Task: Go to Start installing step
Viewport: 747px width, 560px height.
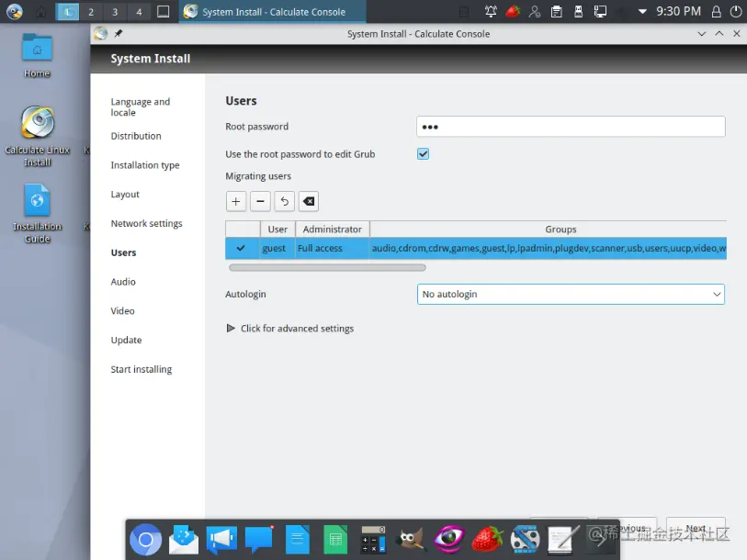Action: (141, 369)
